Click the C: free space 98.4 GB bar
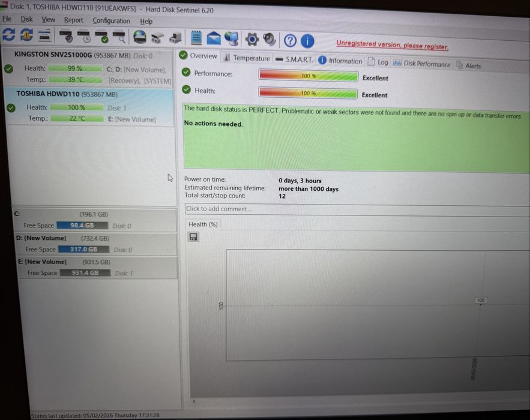Viewport: 530px width, 420px height. [82, 226]
